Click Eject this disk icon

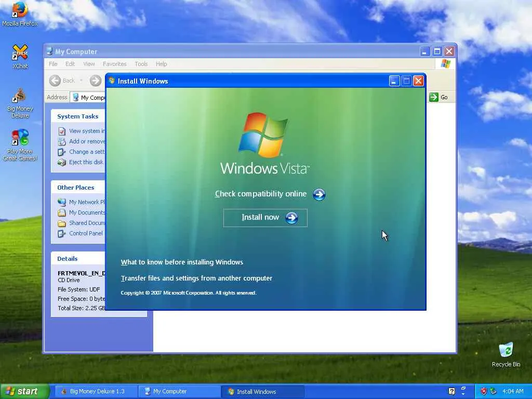click(62, 163)
